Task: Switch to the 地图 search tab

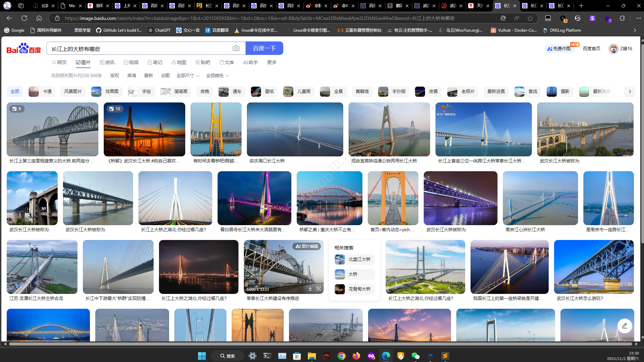Action: (x=179, y=62)
